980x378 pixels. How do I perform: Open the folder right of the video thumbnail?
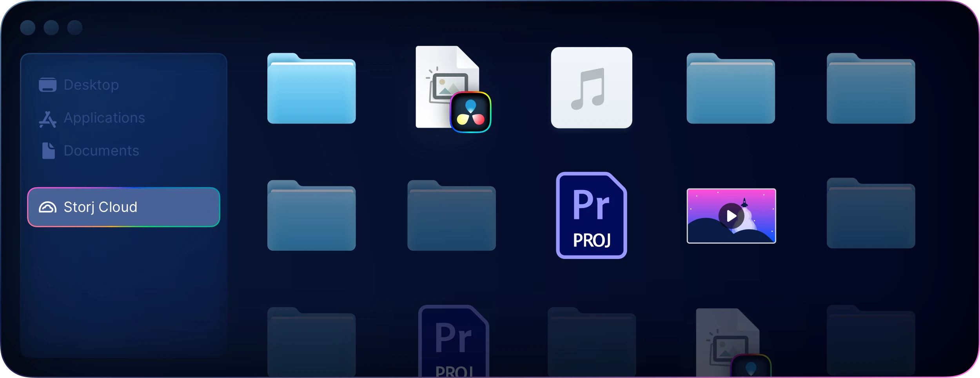[871, 213]
